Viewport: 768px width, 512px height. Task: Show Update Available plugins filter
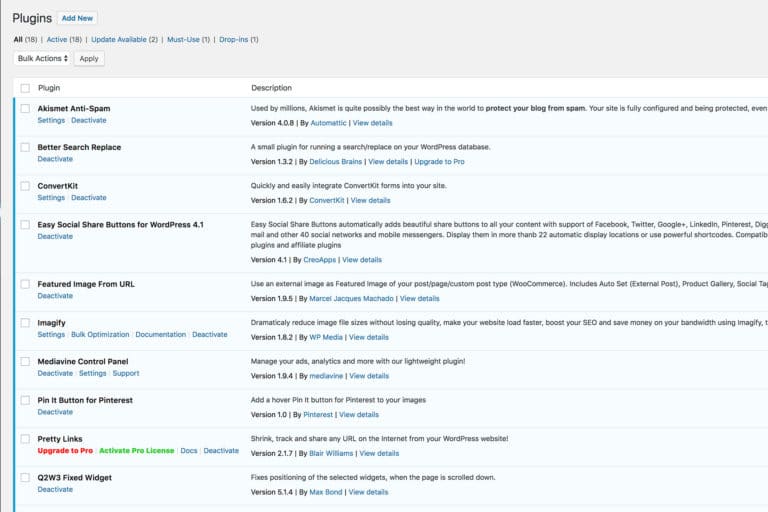tap(118, 40)
